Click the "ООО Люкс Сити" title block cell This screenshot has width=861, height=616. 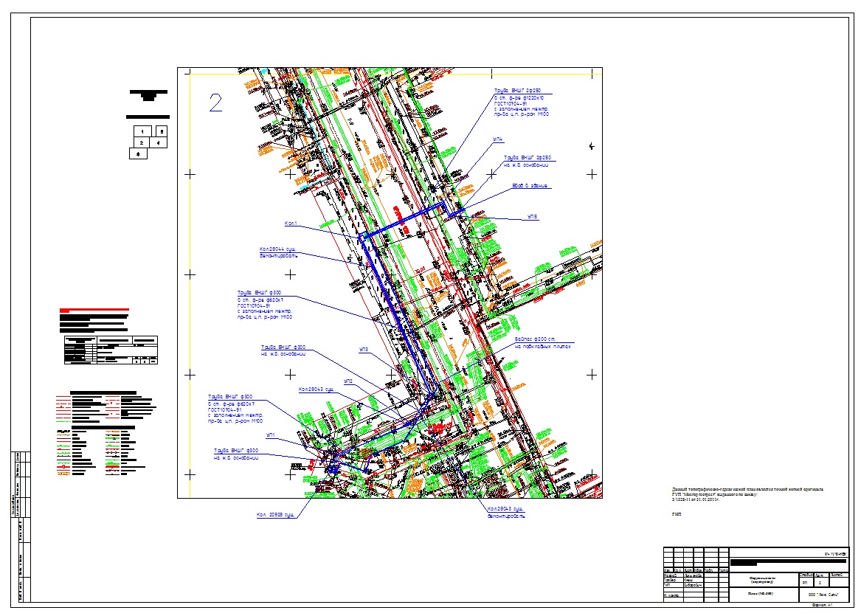[823, 595]
